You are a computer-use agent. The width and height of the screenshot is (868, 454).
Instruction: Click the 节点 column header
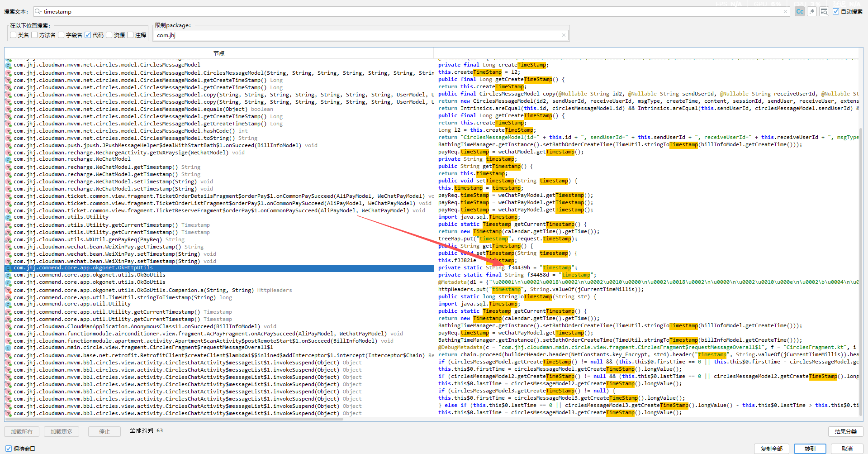[219, 53]
